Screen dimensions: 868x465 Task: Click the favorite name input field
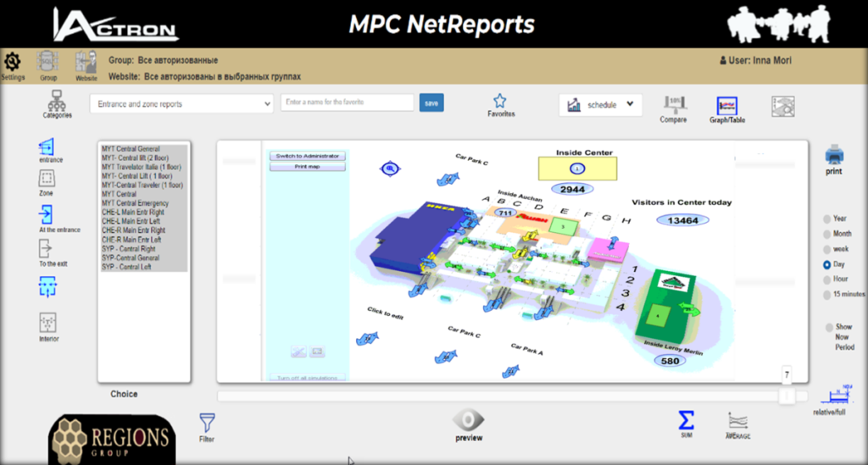pyautogui.click(x=347, y=102)
